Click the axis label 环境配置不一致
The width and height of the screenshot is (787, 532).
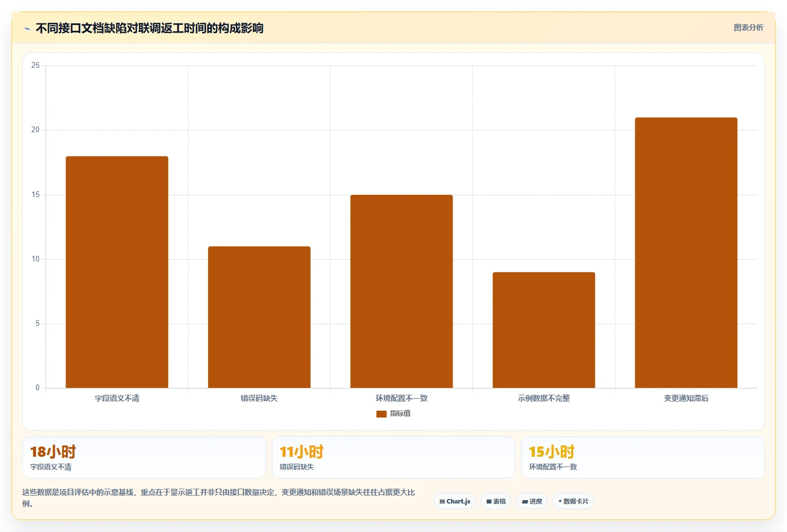click(x=402, y=398)
